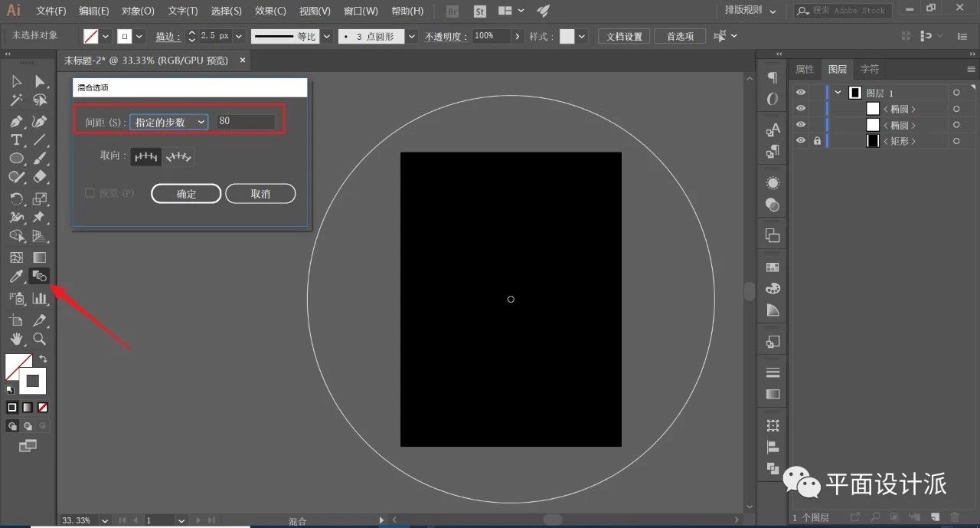Select the Column Graph tool
Image resolution: width=980 pixels, height=528 pixels.
[x=40, y=298]
